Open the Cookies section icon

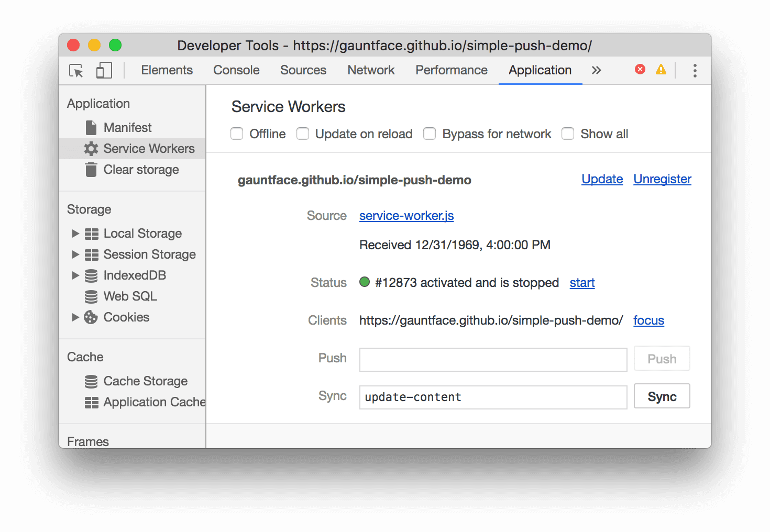[x=90, y=317]
